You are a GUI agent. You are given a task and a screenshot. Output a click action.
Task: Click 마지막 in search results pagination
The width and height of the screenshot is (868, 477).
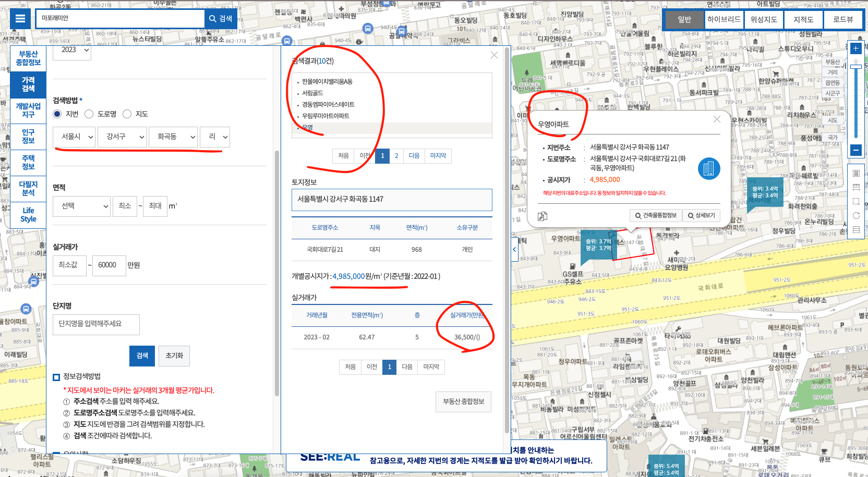[x=438, y=156]
